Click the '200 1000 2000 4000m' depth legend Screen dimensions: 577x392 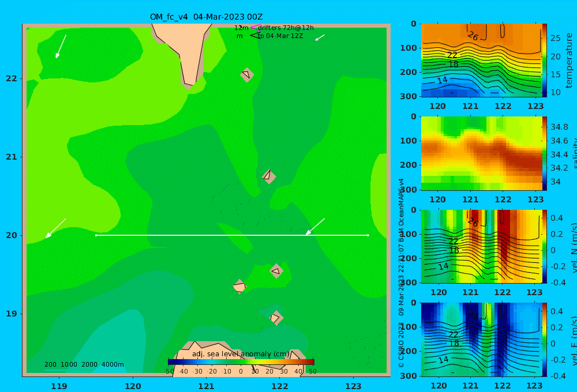tap(84, 364)
